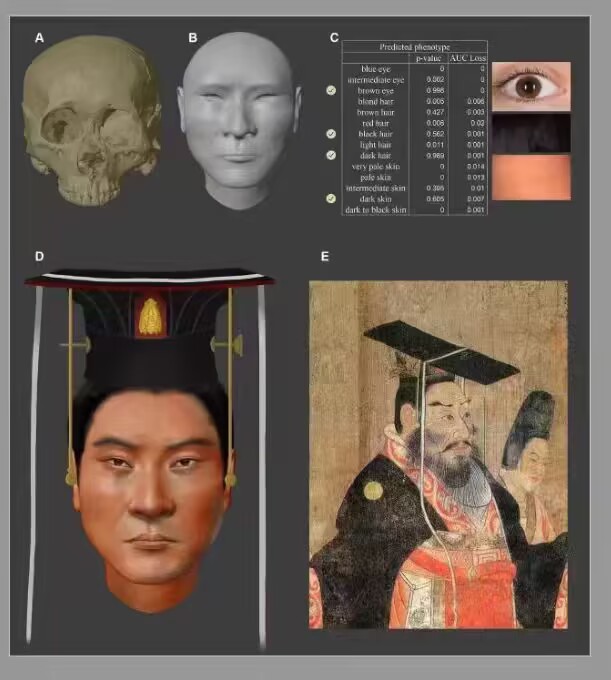Click the 'Predicted phenotype' table title
This screenshot has width=611, height=680.
click(415, 47)
